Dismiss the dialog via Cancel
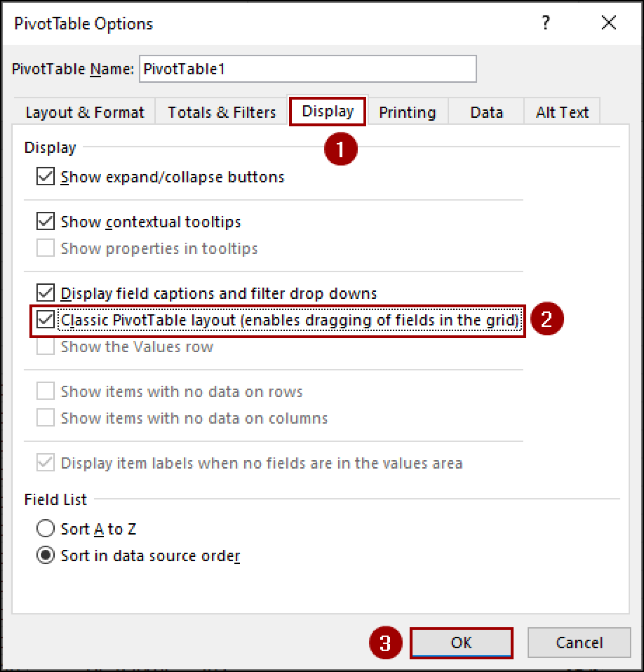This screenshot has height=672, width=644. click(x=578, y=643)
